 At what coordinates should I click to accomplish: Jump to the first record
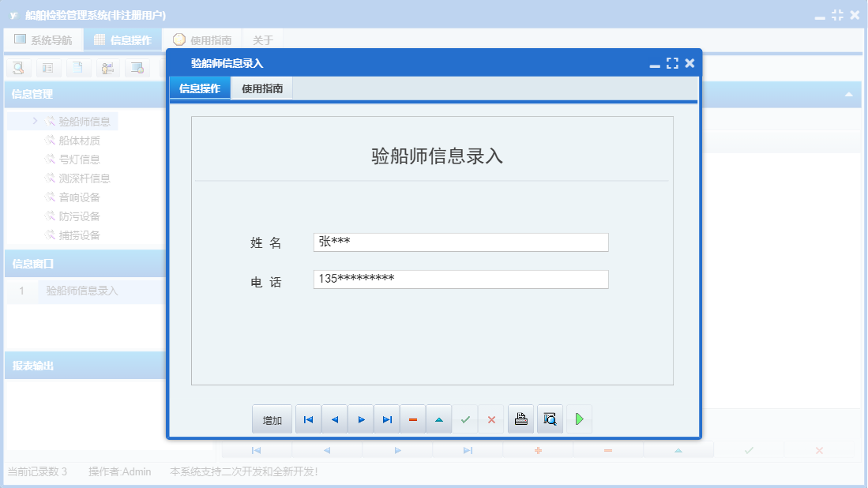(x=308, y=419)
